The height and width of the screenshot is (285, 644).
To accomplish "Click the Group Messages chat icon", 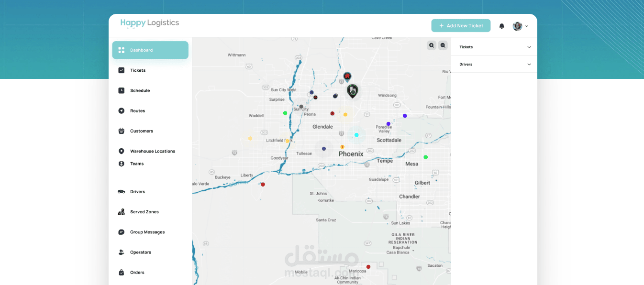I will (121, 232).
